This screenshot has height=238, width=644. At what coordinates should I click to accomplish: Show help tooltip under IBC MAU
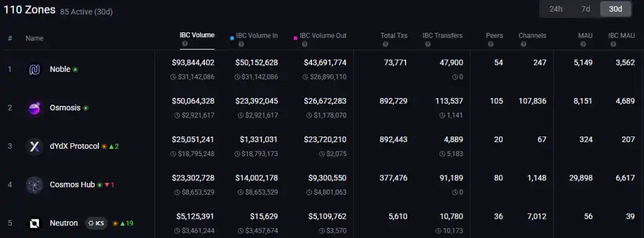pos(613,44)
